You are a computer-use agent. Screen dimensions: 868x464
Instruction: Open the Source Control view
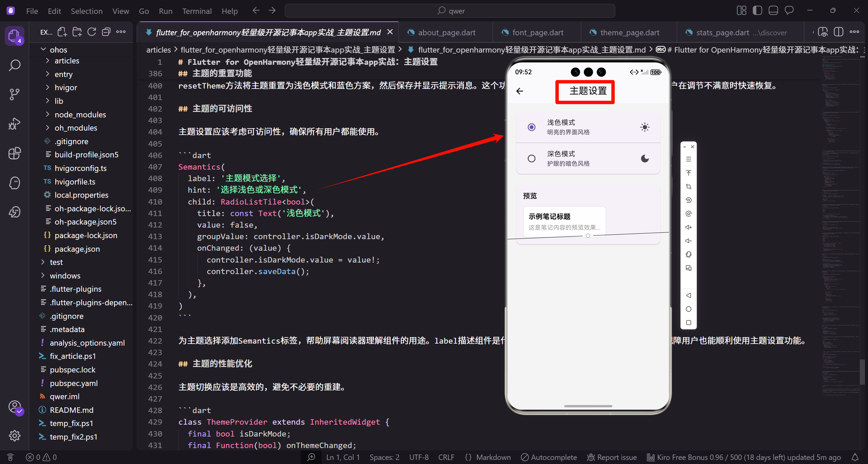14,94
